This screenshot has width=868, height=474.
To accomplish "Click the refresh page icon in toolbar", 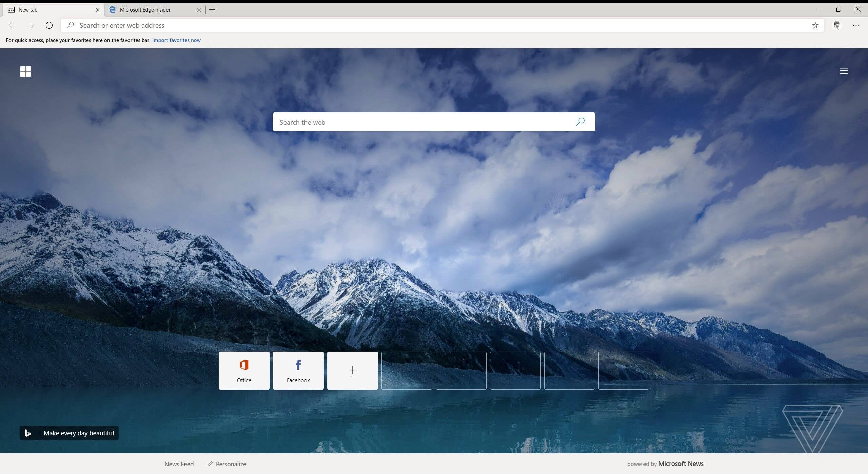I will point(49,25).
